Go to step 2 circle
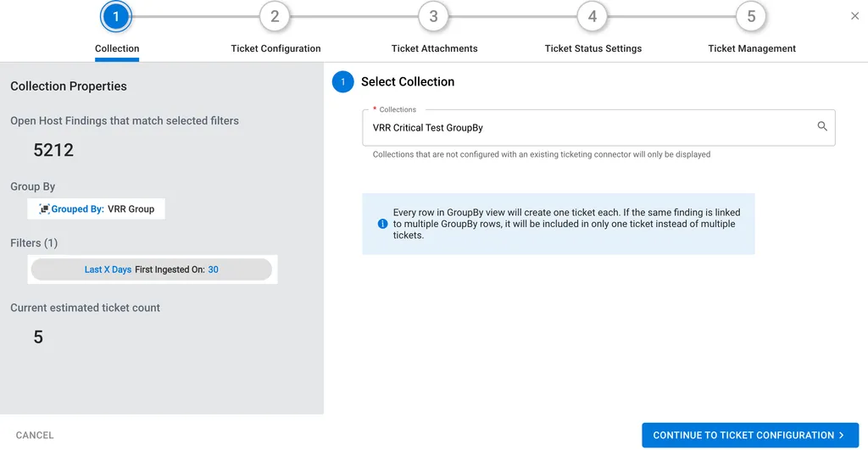 tap(275, 17)
